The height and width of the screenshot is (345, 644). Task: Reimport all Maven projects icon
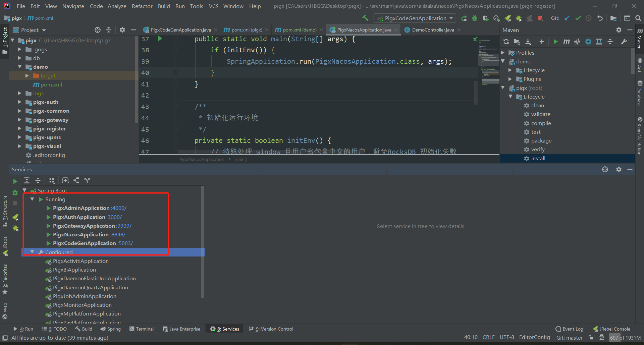point(506,42)
